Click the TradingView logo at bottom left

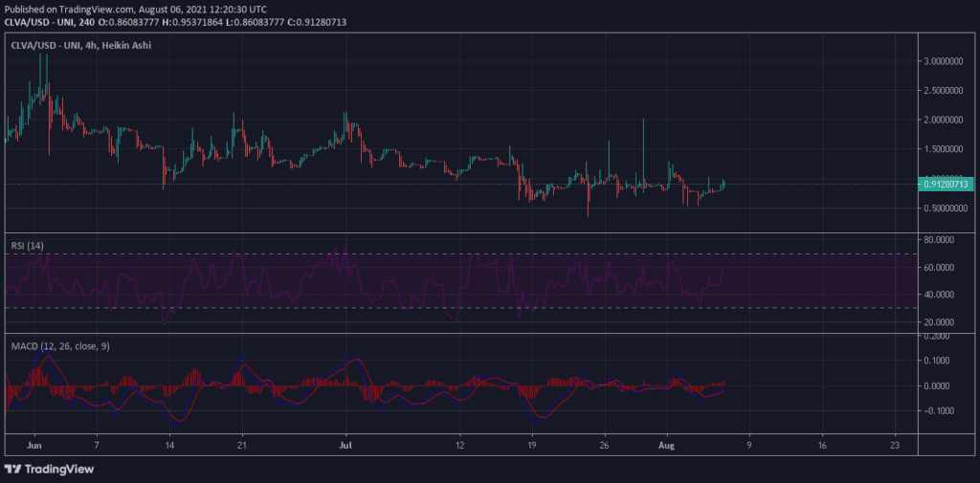tap(48, 469)
